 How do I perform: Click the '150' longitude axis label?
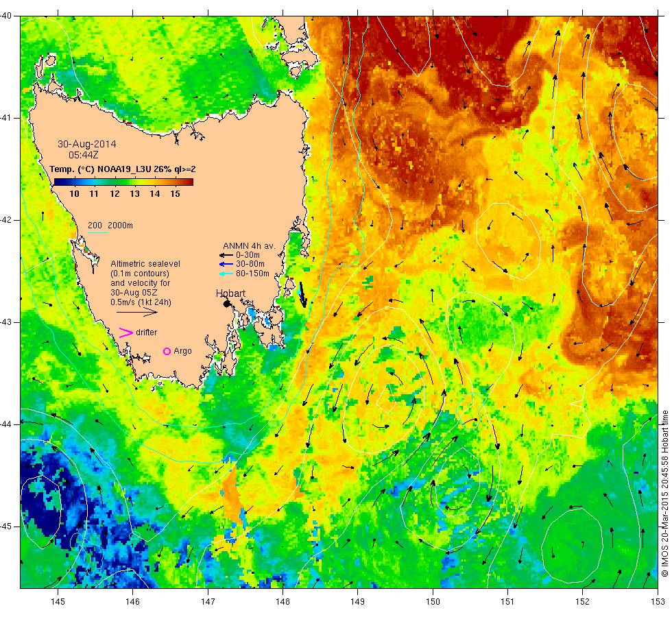tap(433, 602)
